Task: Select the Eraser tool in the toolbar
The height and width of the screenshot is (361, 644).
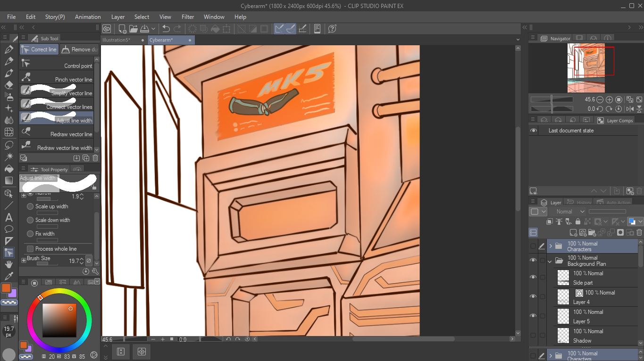Action: coord(8,85)
